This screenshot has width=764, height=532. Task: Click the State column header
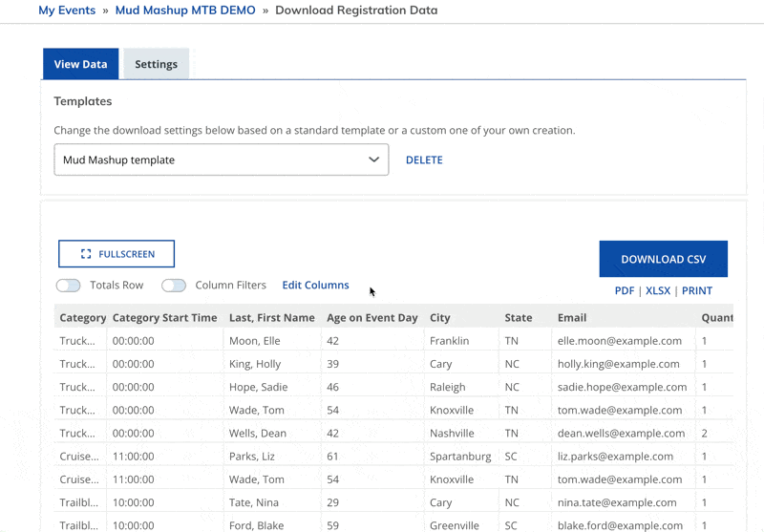click(x=519, y=318)
